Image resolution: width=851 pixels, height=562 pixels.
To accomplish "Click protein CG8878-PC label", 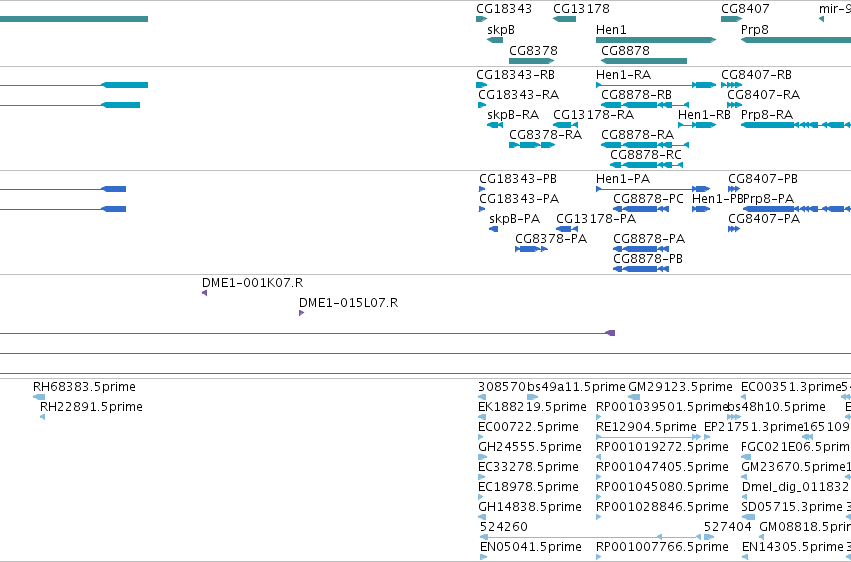I will point(648,199).
